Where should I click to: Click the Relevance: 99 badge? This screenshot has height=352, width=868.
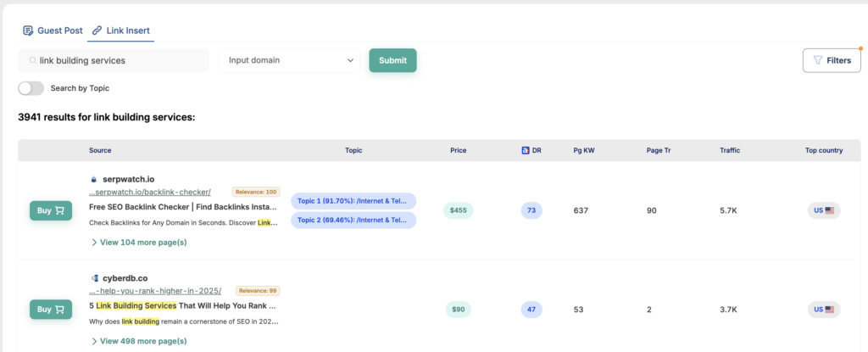coord(258,291)
